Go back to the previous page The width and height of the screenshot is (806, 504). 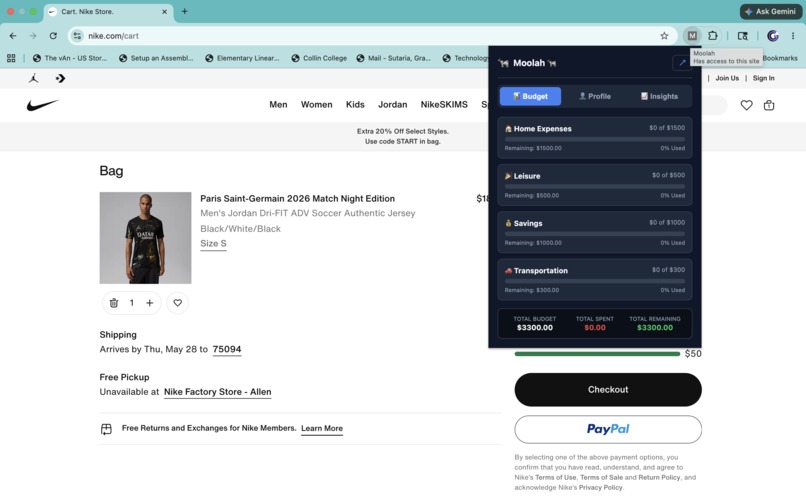coord(13,35)
